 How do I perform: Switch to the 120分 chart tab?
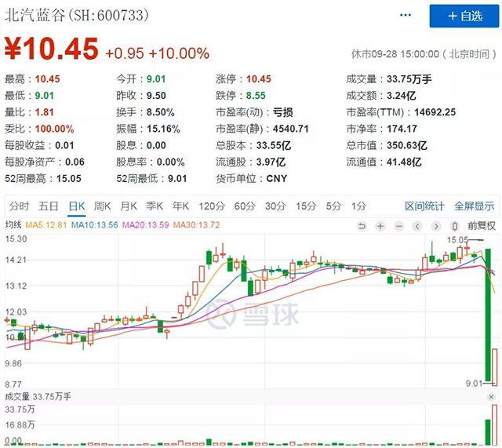[x=212, y=206]
